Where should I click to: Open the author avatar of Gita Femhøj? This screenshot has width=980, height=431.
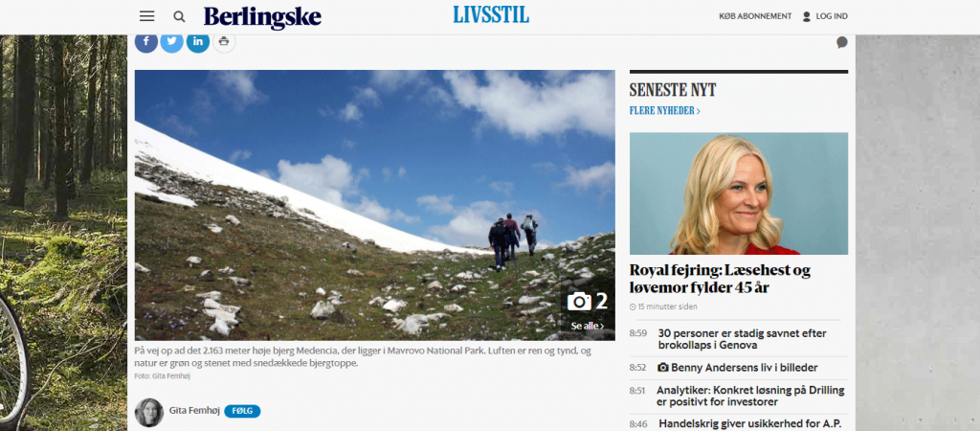click(148, 412)
